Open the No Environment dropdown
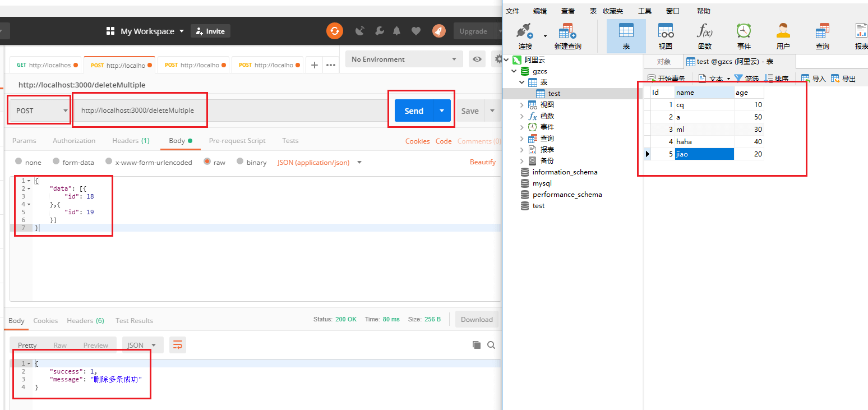 click(404, 59)
